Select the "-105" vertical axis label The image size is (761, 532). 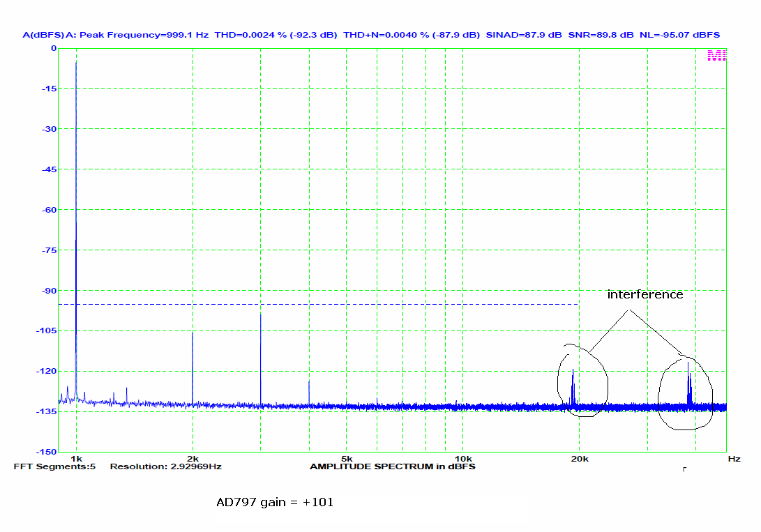point(47,330)
